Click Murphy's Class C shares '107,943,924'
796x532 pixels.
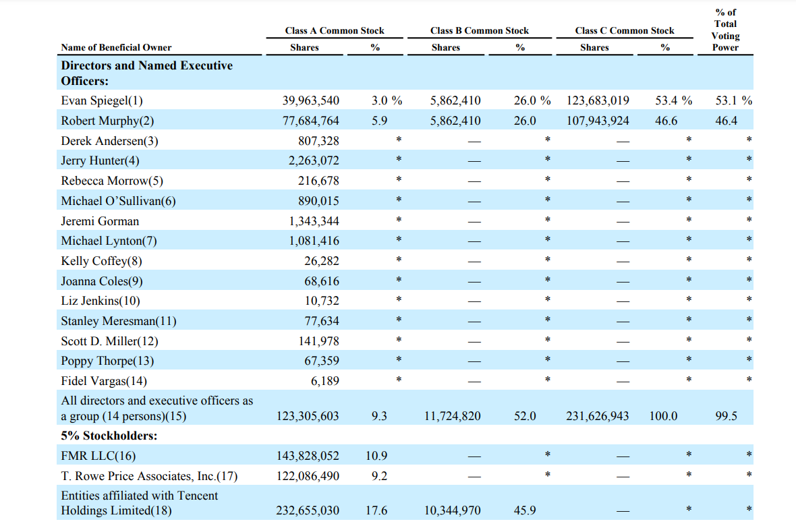tap(598, 121)
